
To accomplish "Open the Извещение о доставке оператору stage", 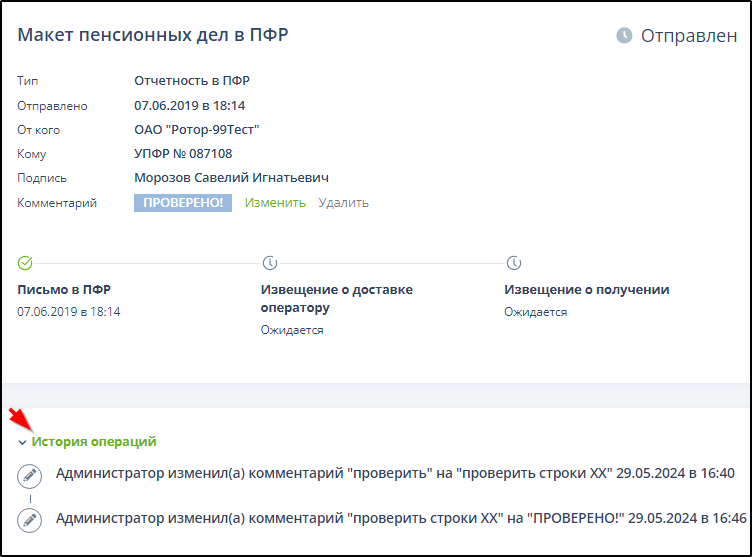I will coord(336,298).
